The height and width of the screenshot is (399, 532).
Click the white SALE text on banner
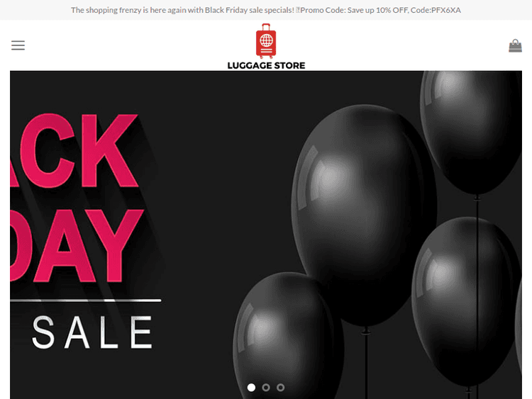click(x=92, y=332)
